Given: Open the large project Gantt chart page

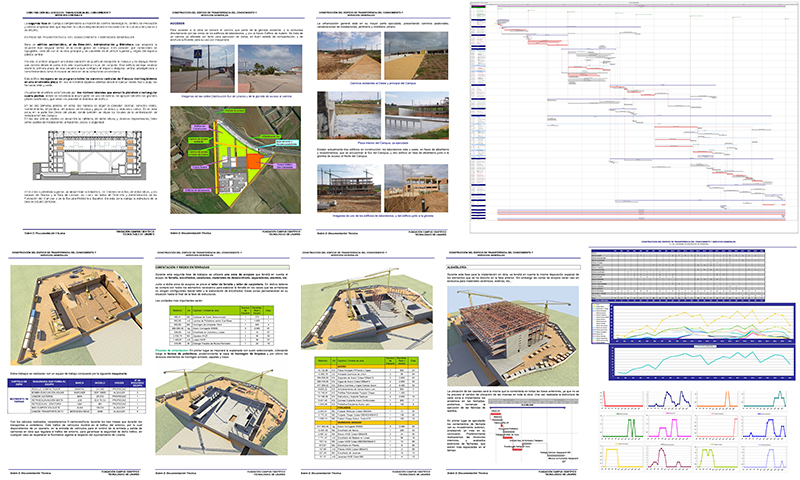Looking at the screenshot, I should (634, 117).
